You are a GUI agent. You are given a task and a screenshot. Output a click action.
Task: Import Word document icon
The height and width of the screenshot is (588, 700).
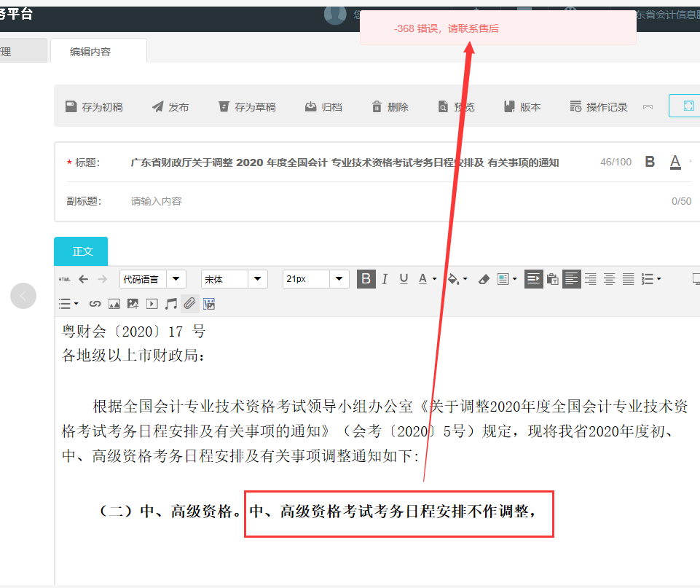coord(209,304)
